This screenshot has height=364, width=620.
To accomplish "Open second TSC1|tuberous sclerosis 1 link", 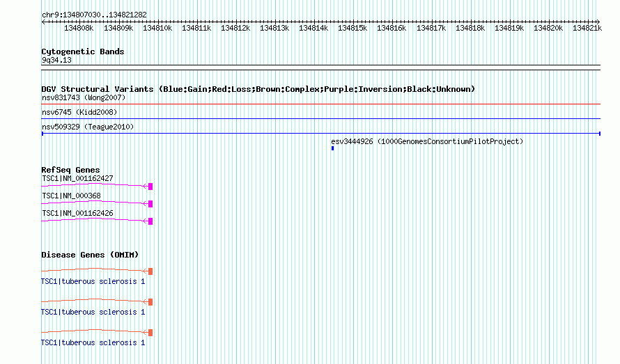I will pos(93,312).
